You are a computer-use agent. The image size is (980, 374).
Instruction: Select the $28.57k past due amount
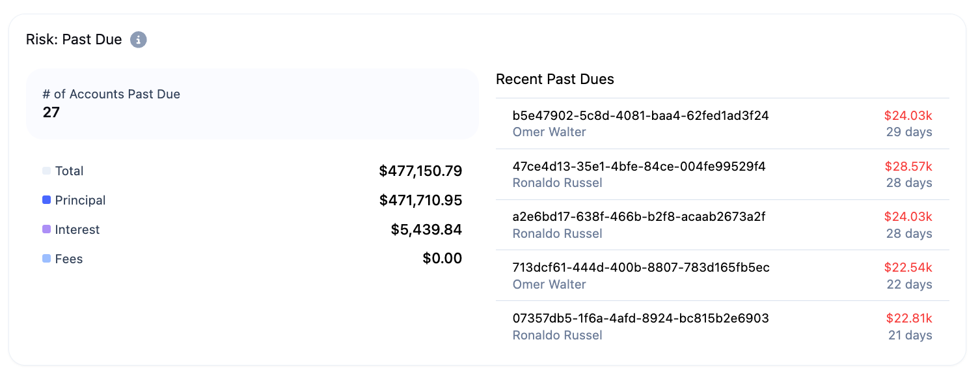[908, 167]
